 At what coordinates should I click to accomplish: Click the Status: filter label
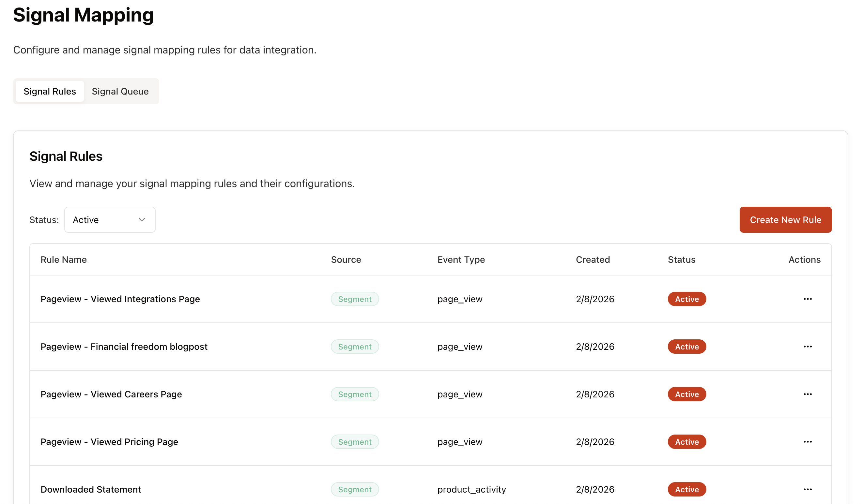(x=44, y=220)
